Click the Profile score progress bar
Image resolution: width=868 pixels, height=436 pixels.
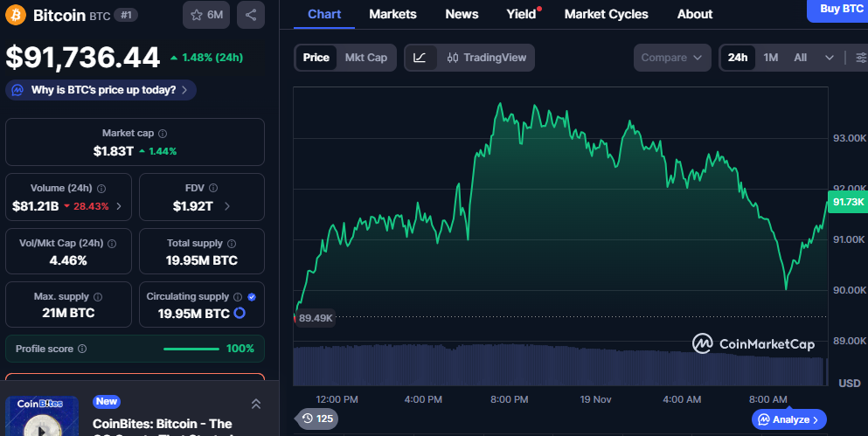click(191, 349)
